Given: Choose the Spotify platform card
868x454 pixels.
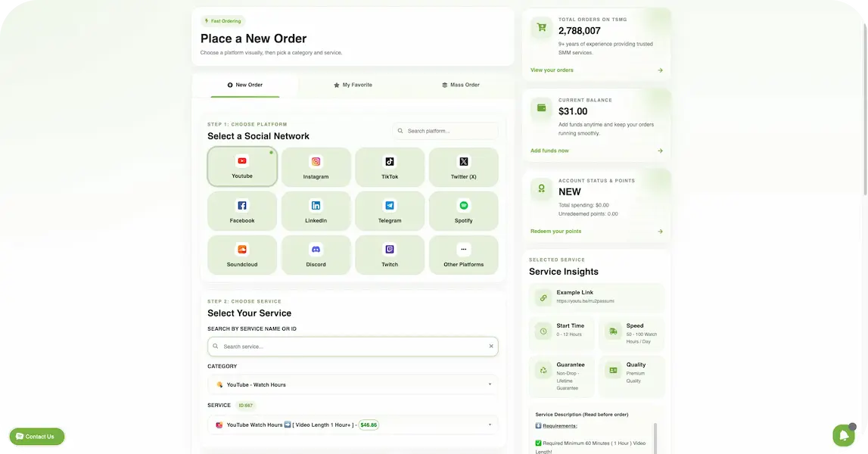Looking at the screenshot, I should coord(463,211).
